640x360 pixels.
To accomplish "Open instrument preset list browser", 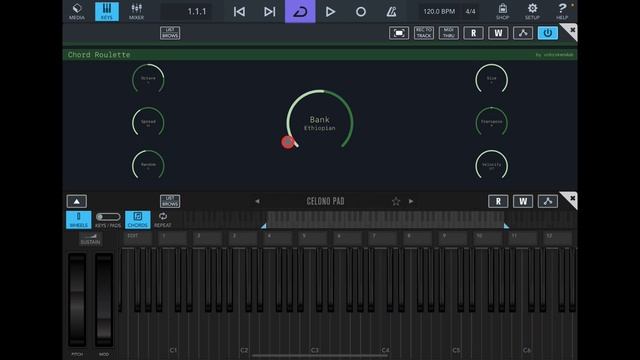I will pos(170,201).
